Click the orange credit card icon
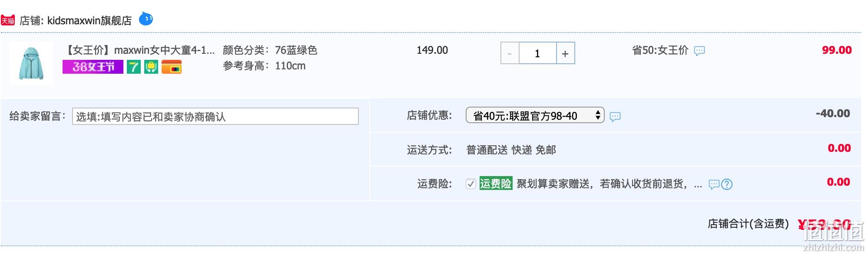The image size is (868, 255). tap(172, 67)
